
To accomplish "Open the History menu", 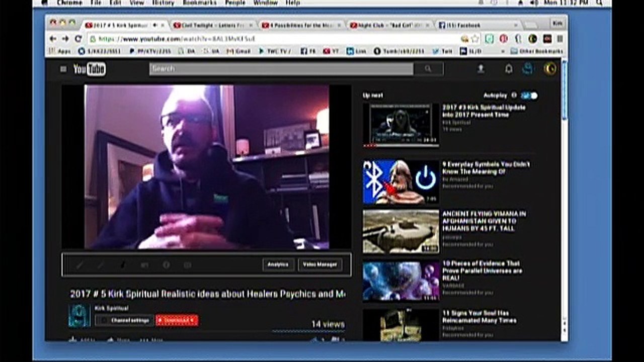I will pyautogui.click(x=163, y=3).
